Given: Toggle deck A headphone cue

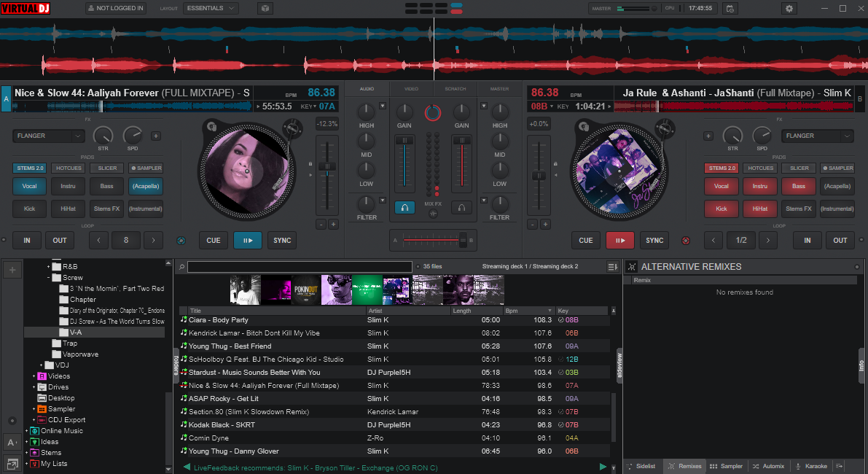Looking at the screenshot, I should point(404,208).
